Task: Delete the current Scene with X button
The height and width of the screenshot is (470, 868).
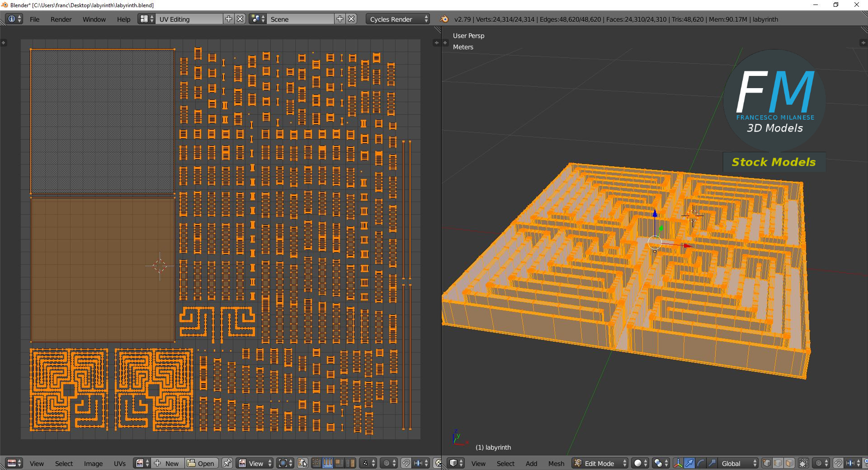Action: point(351,19)
